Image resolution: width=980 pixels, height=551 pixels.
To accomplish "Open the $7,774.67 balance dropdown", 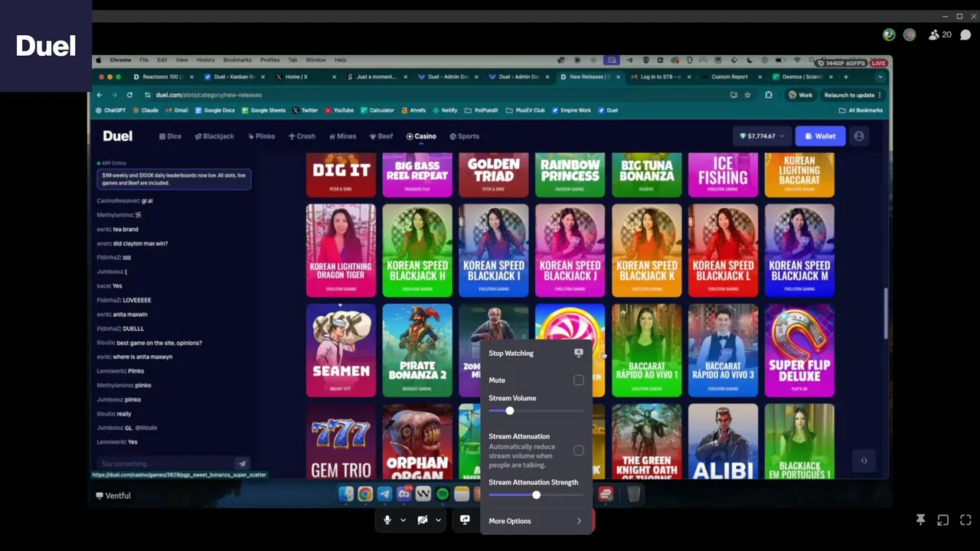I will tap(761, 136).
